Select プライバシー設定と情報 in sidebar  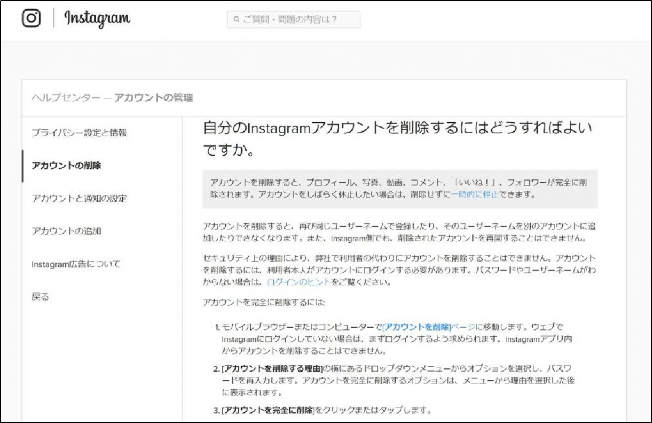[x=79, y=133]
